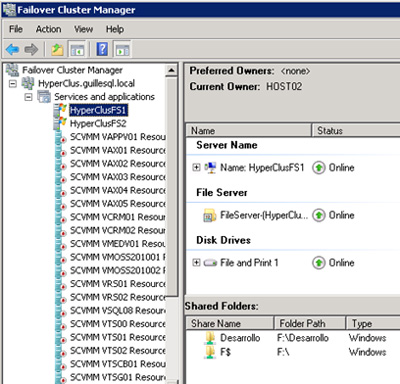Select HyperClusFS2 in the tree
Viewport: 400px width, 384px height.
98,124
